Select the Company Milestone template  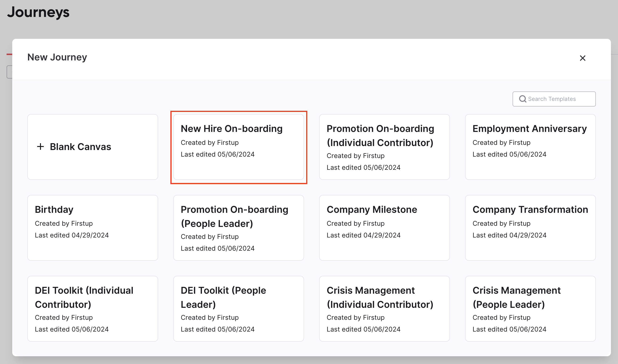384,228
